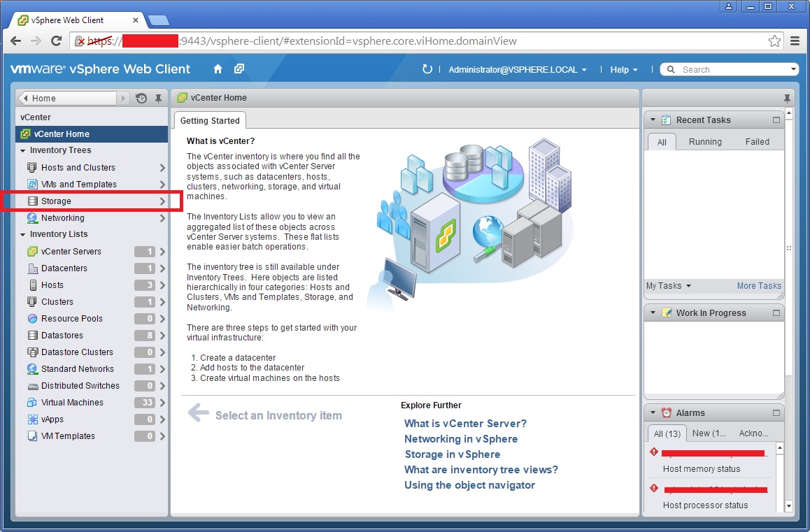Open the Help dropdown menu
The width and height of the screenshot is (810, 532).
pyautogui.click(x=623, y=69)
